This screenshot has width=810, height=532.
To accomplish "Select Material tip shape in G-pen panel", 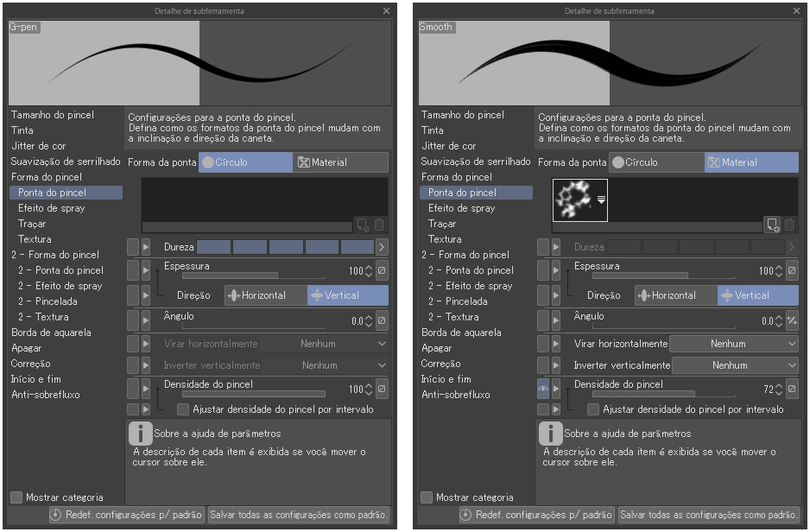I will point(340,162).
